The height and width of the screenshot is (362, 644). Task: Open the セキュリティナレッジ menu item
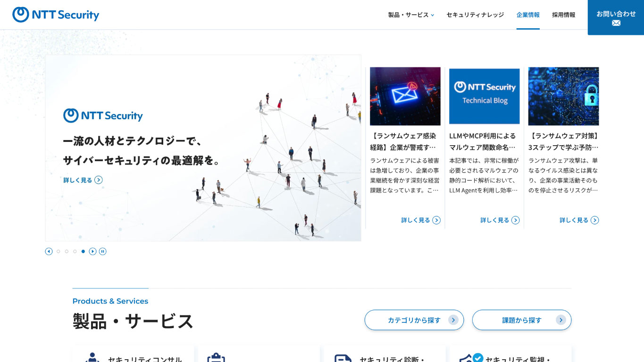click(475, 15)
